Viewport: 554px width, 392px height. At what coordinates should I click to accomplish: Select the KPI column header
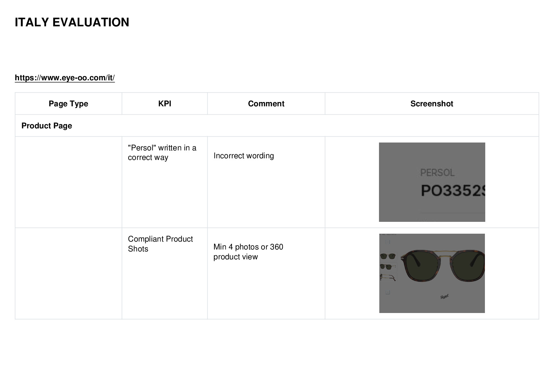tap(164, 104)
